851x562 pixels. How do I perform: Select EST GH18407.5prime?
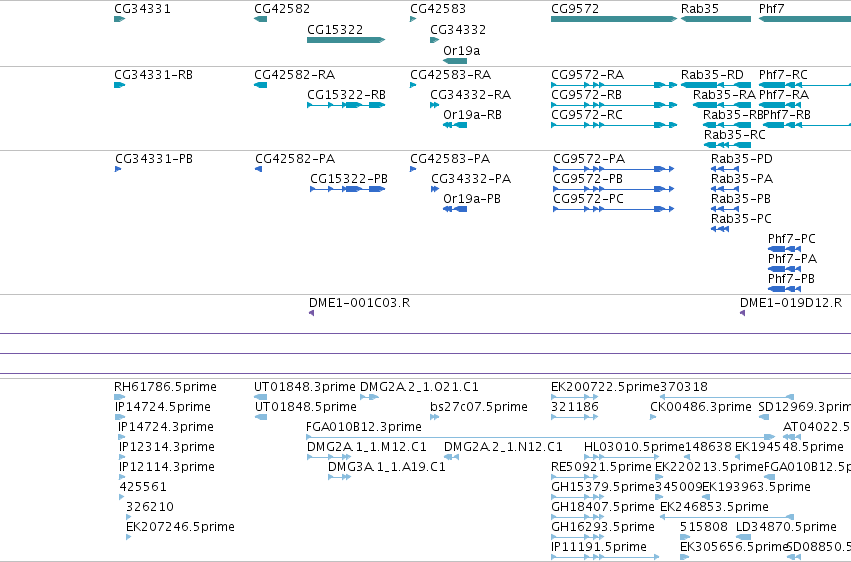coord(603,507)
